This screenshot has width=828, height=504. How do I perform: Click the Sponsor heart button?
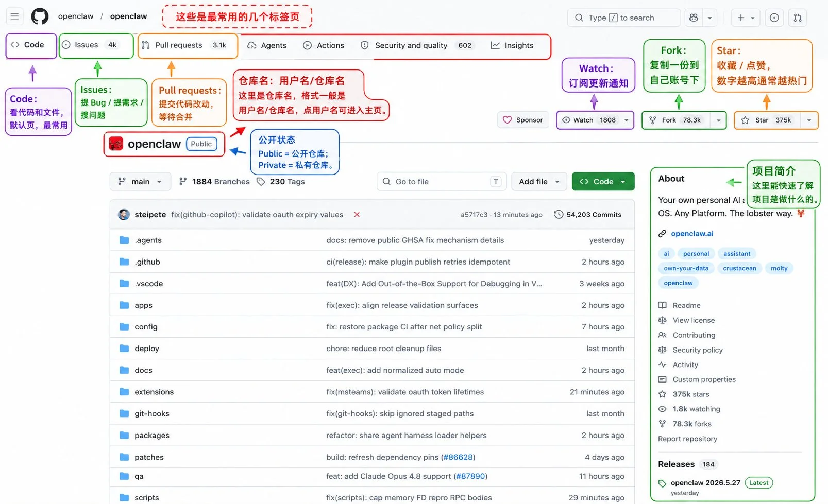(x=523, y=120)
